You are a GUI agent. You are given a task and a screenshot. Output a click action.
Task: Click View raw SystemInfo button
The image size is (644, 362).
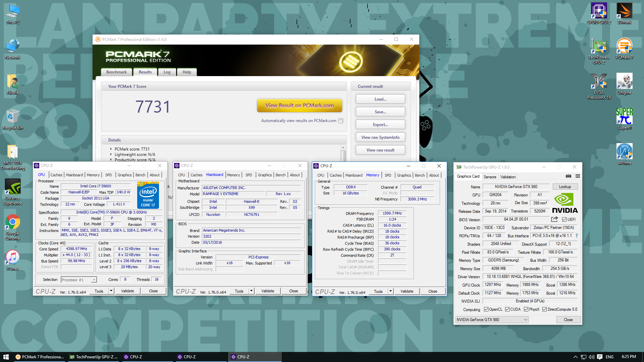coord(380,137)
